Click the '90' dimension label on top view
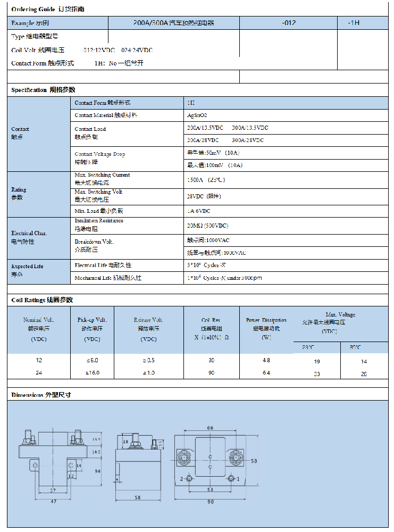 coord(211,502)
